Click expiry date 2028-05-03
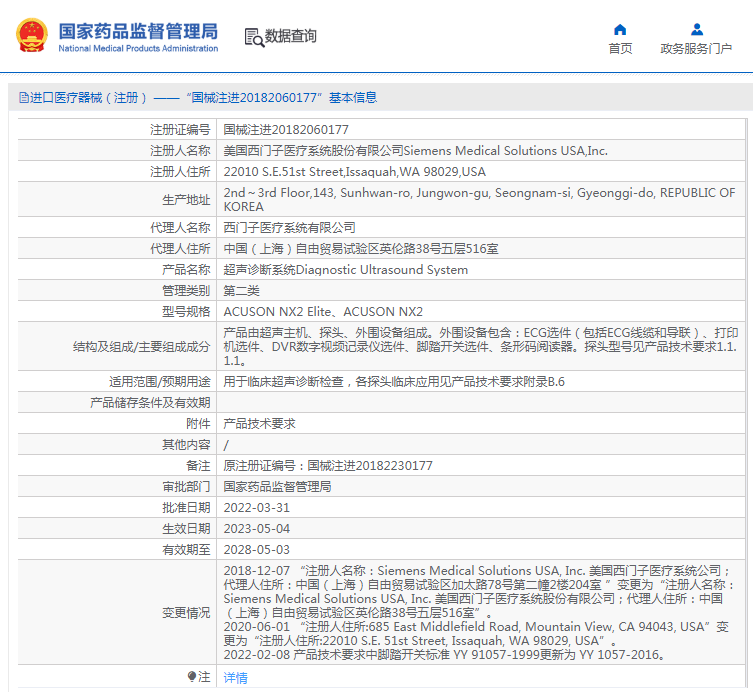753x692 pixels. tap(257, 550)
